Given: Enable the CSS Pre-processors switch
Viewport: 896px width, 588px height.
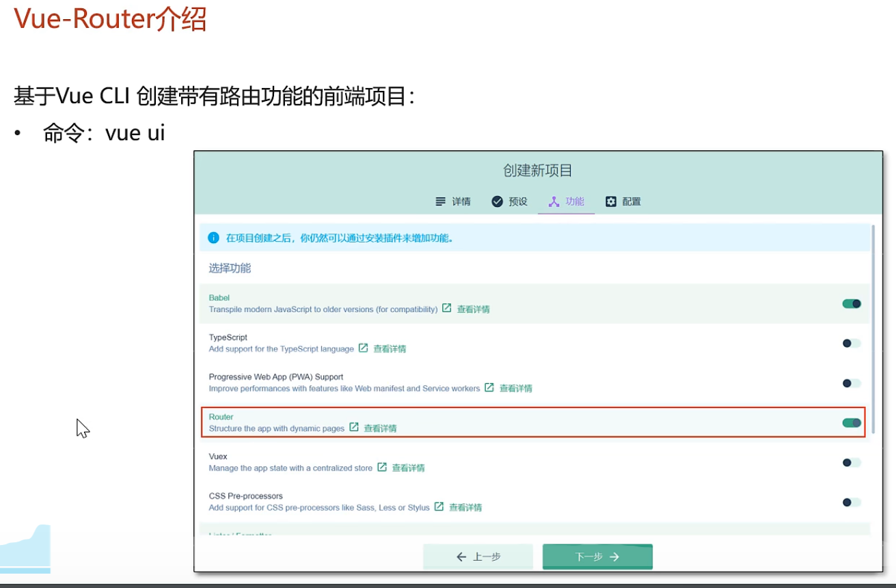Looking at the screenshot, I should [x=852, y=502].
